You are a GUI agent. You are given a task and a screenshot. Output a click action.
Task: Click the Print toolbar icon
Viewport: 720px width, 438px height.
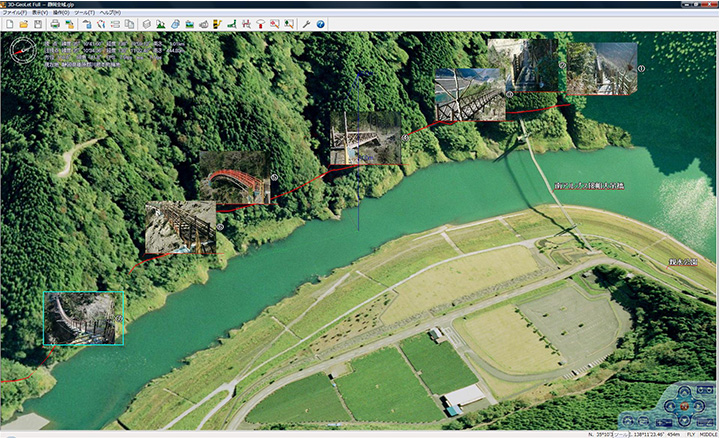(55, 24)
